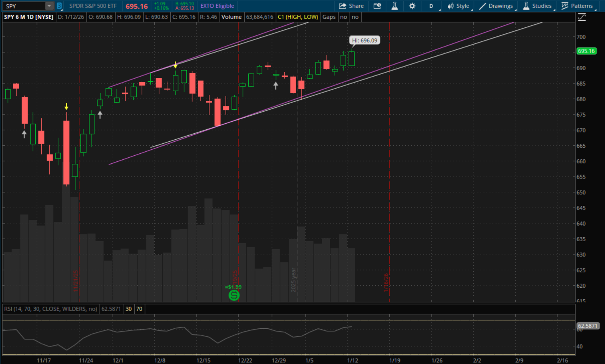This screenshot has height=364, width=605.
Task: Click the price axis scale icon
Action: [582, 17]
